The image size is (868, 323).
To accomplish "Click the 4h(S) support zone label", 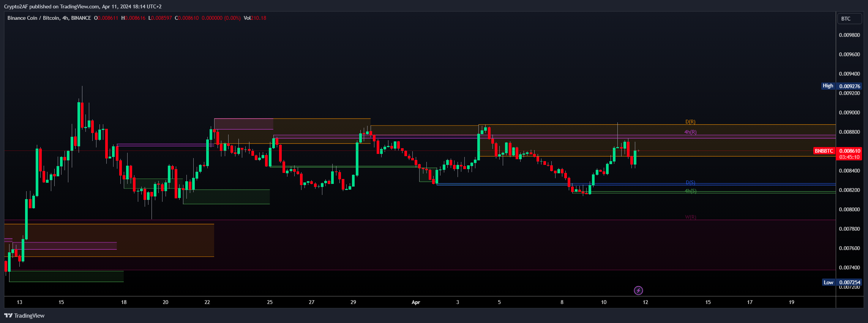I will coord(690,191).
